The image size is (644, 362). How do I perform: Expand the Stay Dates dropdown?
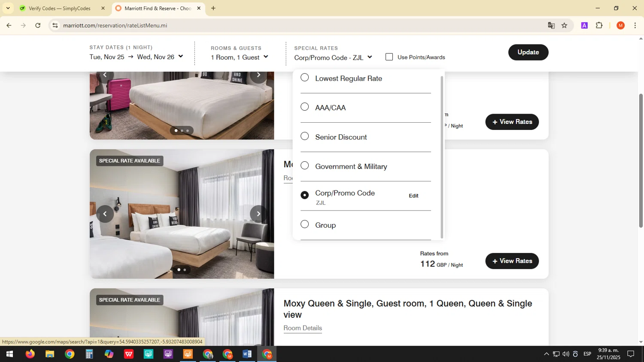[136, 57]
